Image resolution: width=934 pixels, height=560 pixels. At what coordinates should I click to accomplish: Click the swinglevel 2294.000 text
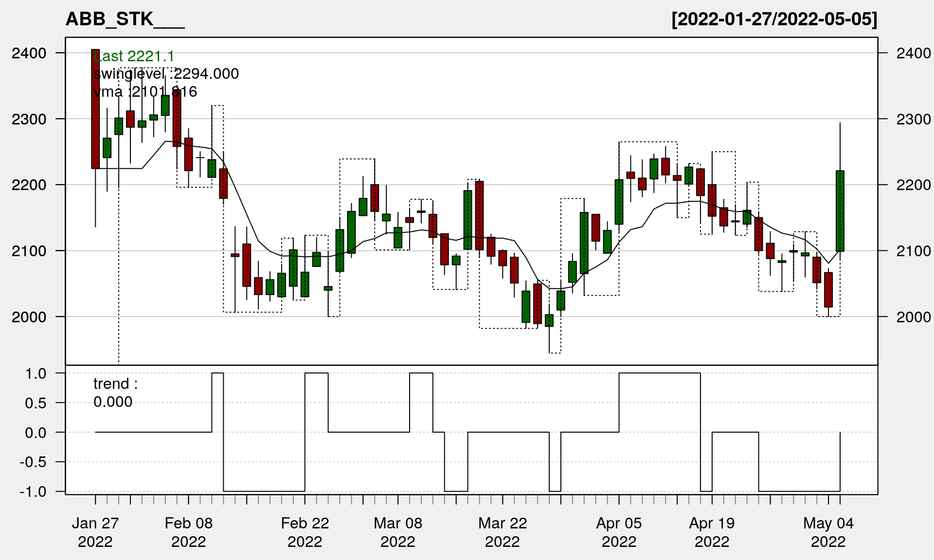(x=166, y=74)
